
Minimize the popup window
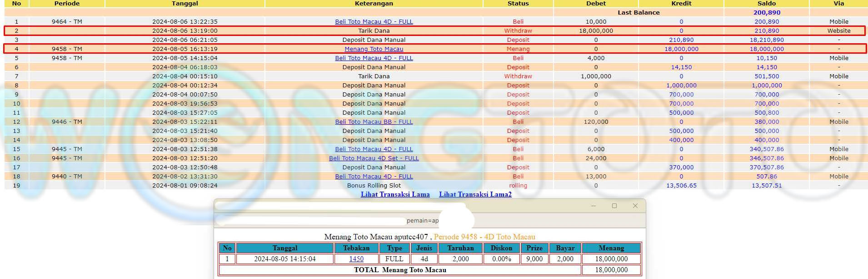[593, 206]
